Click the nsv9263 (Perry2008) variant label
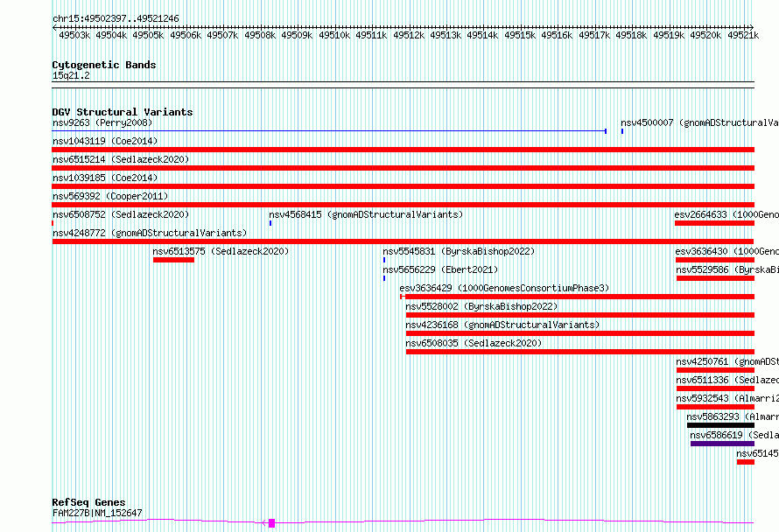779x532 pixels. (102, 122)
